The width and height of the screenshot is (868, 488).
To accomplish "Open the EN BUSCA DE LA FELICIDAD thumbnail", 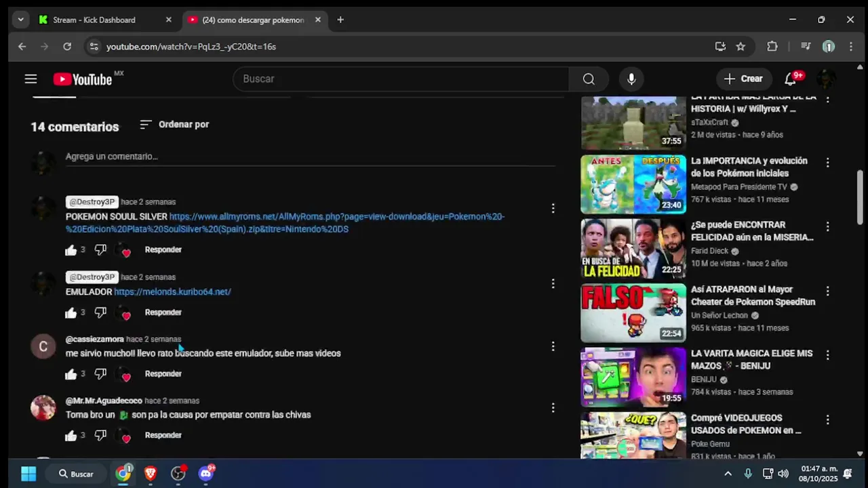I will [x=633, y=249].
